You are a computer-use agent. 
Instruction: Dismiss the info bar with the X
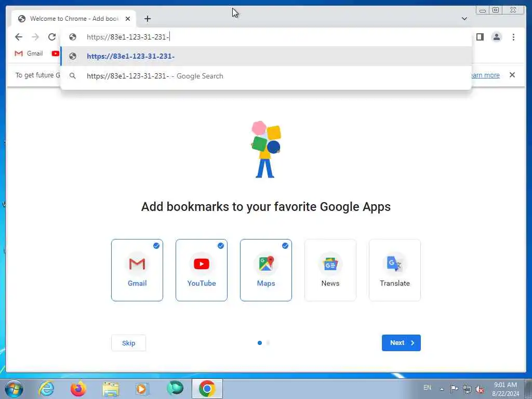512,75
